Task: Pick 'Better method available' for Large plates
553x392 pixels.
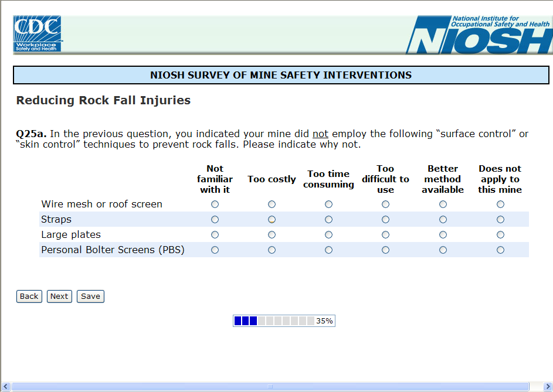Action: tap(443, 234)
